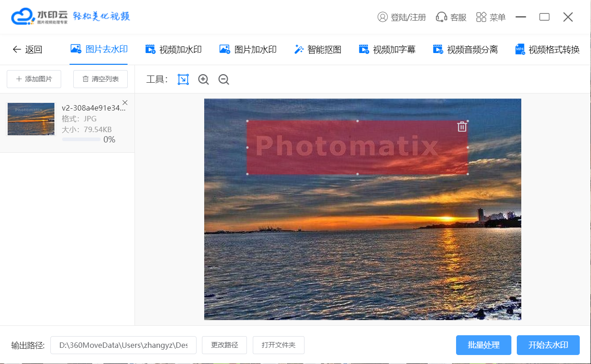Screen dimensions: 591x364
Task: Click the 水印云 cloud logo
Action: [x=39, y=17]
